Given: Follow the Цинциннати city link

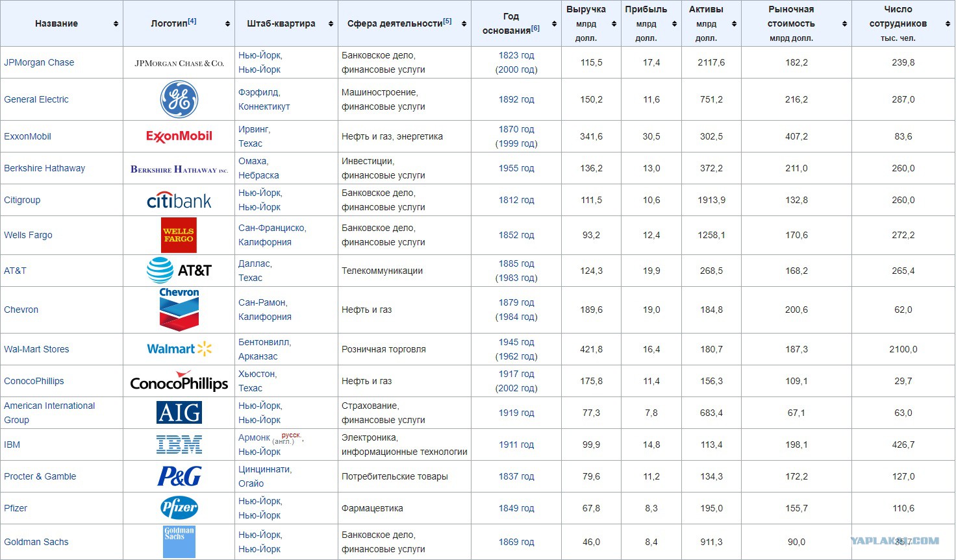Looking at the screenshot, I should click(265, 469).
